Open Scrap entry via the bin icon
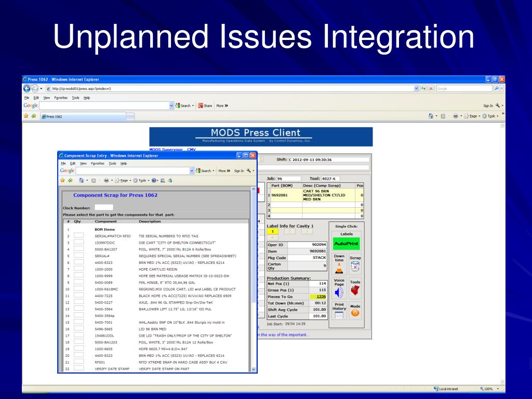This screenshot has height=399, width=532. click(355, 267)
